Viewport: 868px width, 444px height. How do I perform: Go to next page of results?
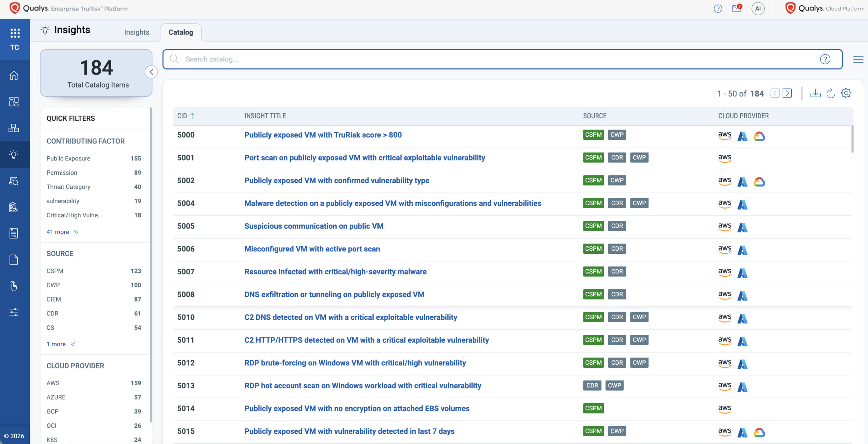787,93
